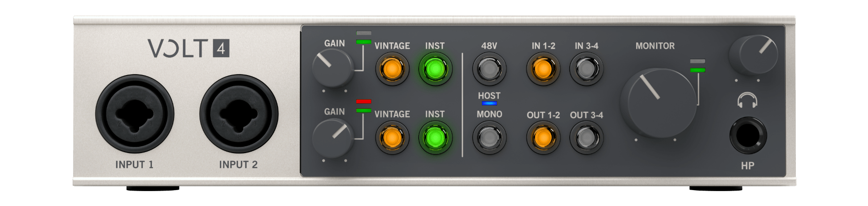Click the INPUT 1 label

pyautogui.click(x=134, y=165)
